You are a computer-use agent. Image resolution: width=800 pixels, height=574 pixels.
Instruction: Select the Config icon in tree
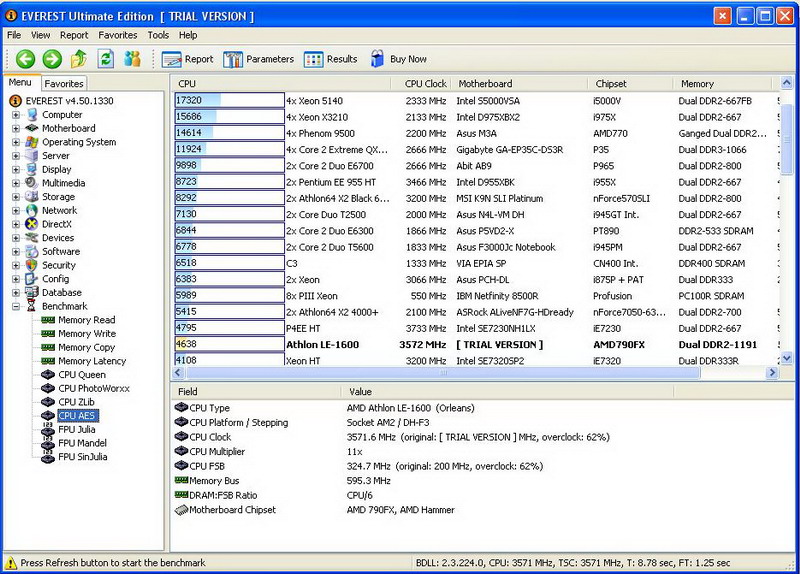click(x=32, y=279)
